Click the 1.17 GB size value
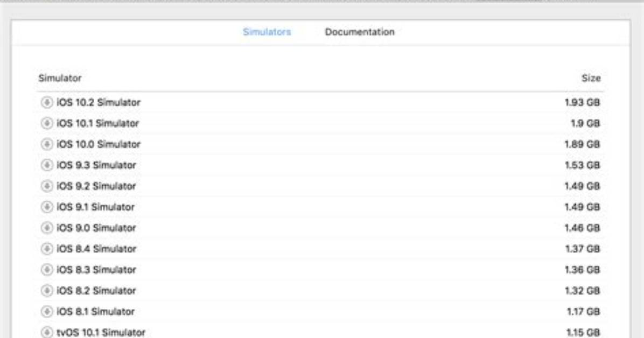The width and height of the screenshot is (644, 338). click(x=583, y=312)
